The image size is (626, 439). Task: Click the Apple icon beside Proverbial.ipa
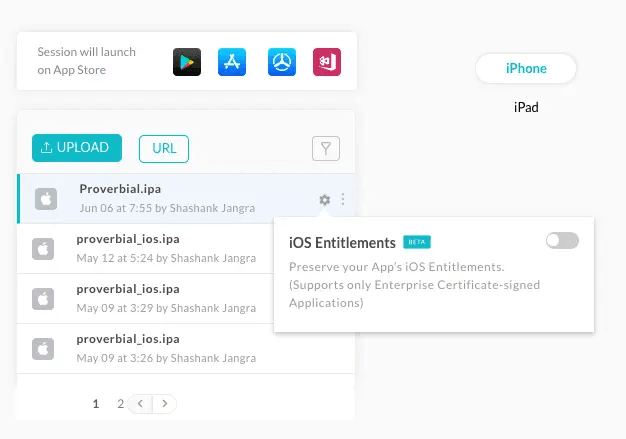click(x=46, y=199)
